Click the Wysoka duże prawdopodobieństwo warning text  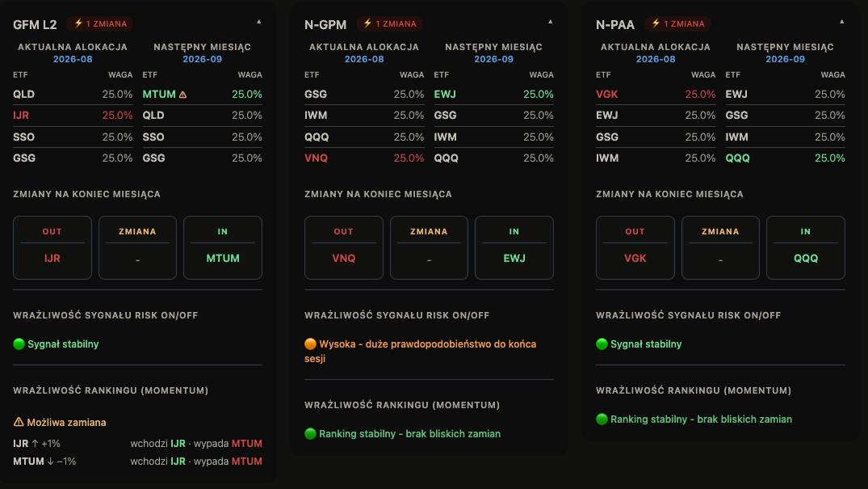421,351
